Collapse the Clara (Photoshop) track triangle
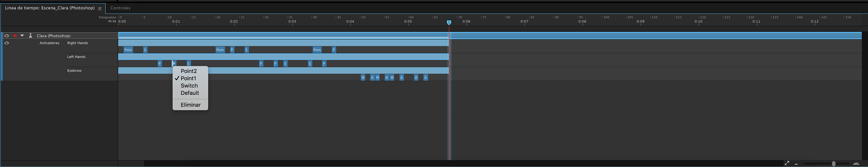The width and height of the screenshot is (868, 167). [x=22, y=35]
